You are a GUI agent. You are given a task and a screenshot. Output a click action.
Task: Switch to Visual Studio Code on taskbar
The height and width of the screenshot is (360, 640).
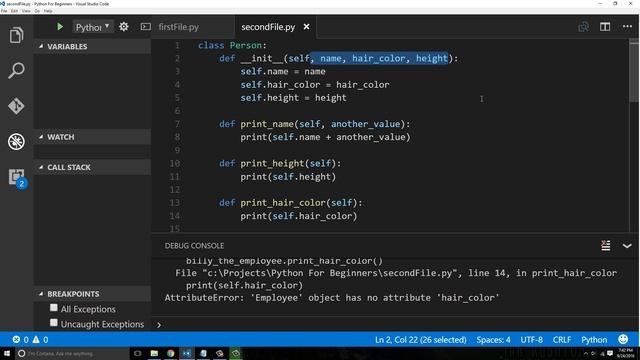[187, 353]
